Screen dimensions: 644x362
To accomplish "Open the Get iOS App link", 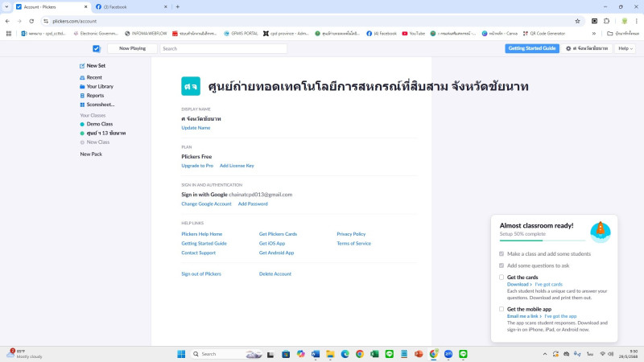I will (x=272, y=244).
